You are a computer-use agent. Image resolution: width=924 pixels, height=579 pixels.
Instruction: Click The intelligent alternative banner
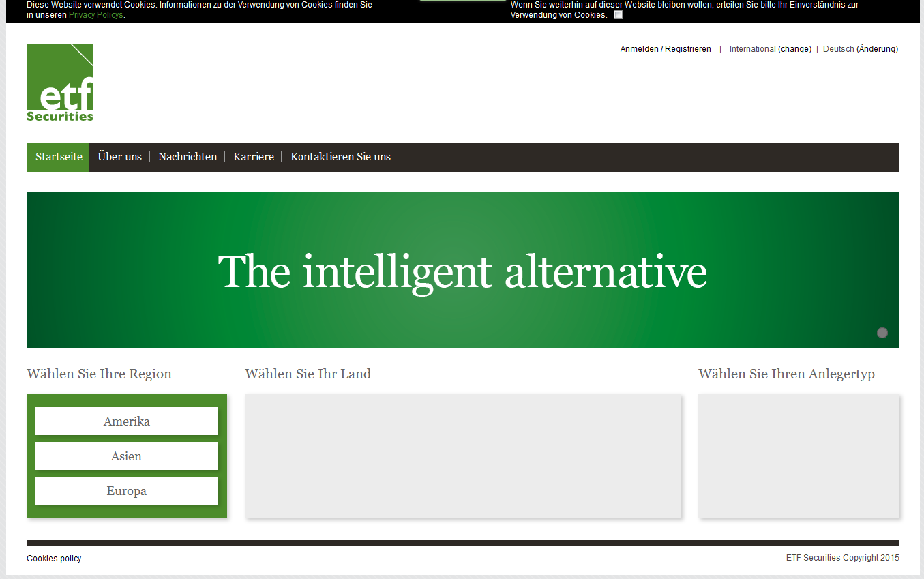tap(462, 270)
